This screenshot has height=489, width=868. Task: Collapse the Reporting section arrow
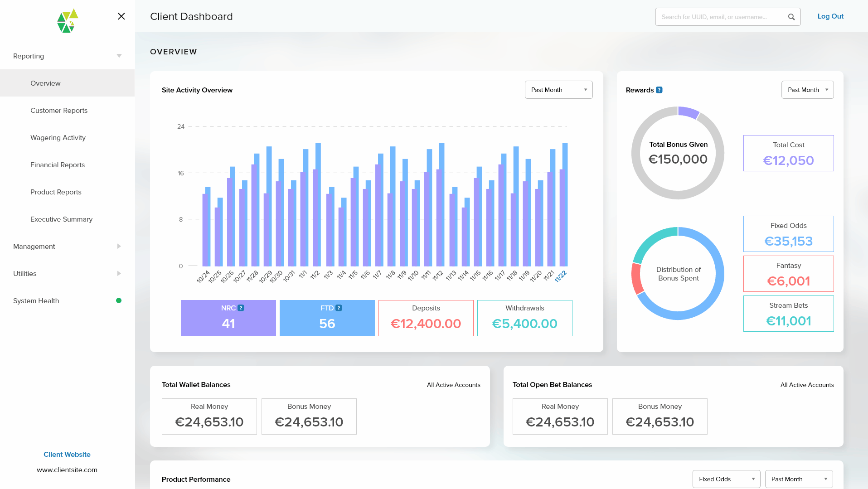(119, 56)
